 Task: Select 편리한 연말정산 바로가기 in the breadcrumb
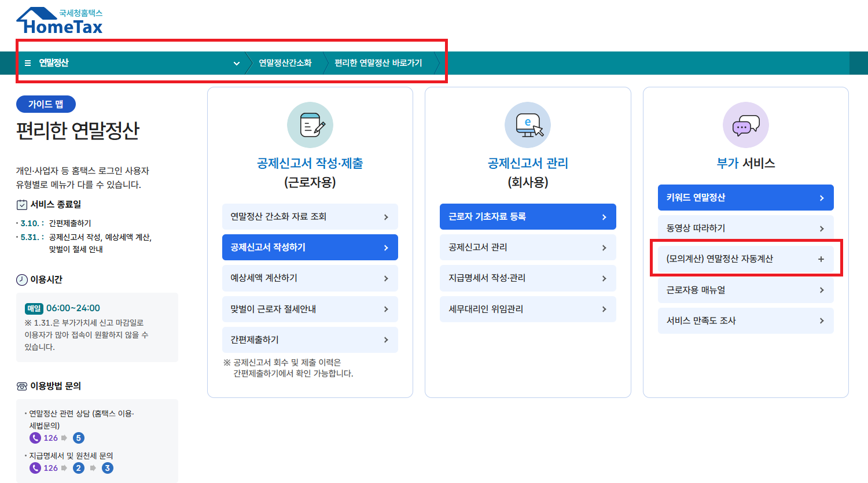click(379, 63)
